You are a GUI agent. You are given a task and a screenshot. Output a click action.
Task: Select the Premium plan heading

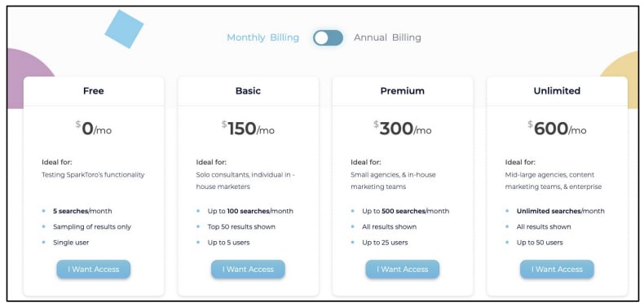point(403,90)
